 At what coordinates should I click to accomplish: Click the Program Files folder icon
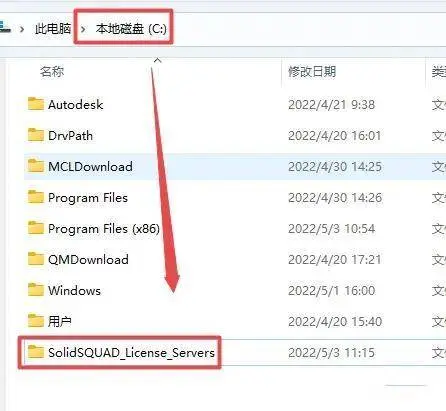click(x=36, y=197)
